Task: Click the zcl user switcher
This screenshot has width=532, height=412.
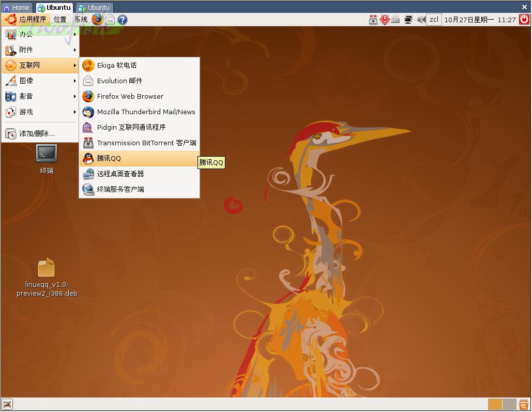Action: 434,20
